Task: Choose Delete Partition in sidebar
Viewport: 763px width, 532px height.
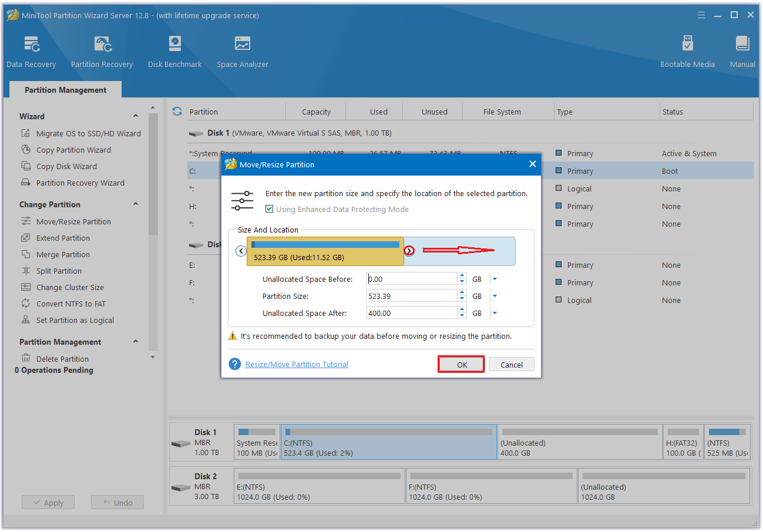Action: (55, 359)
